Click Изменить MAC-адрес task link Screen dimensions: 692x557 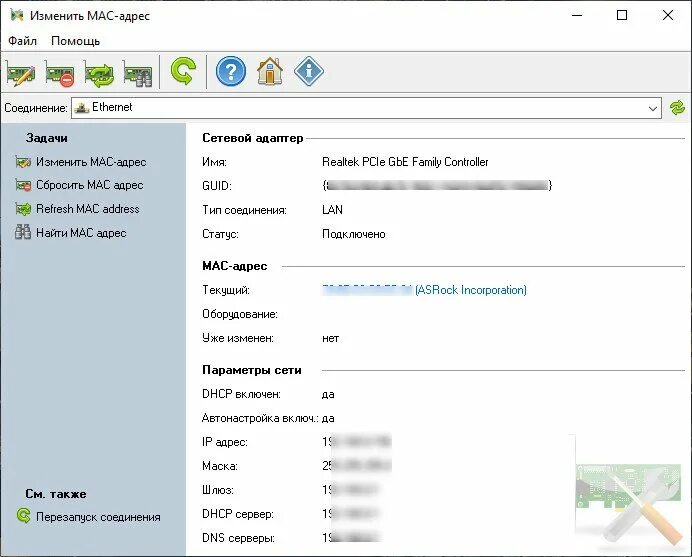click(x=91, y=162)
